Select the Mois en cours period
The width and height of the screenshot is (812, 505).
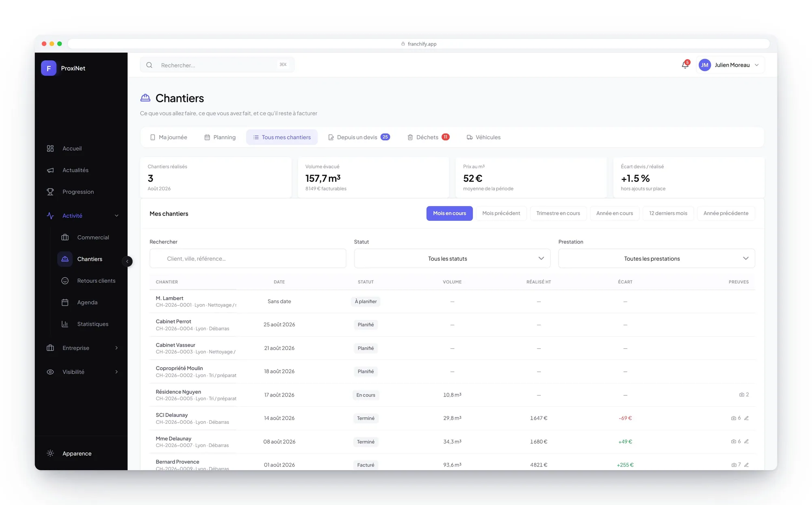pyautogui.click(x=449, y=214)
